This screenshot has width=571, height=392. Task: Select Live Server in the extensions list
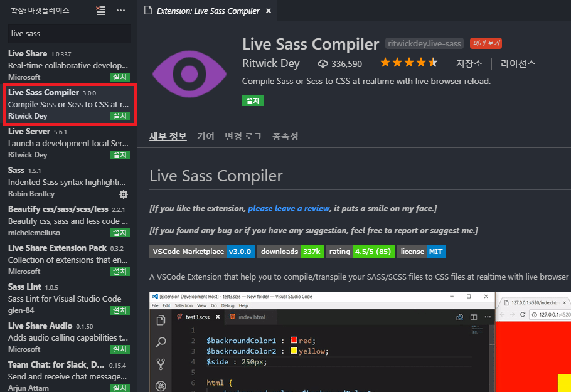pyautogui.click(x=69, y=144)
